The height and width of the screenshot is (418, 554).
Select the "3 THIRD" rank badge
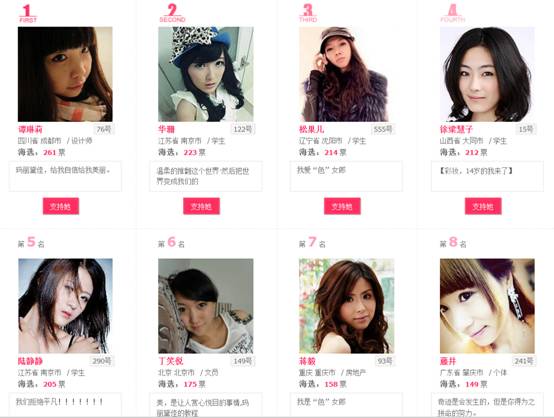click(x=308, y=13)
